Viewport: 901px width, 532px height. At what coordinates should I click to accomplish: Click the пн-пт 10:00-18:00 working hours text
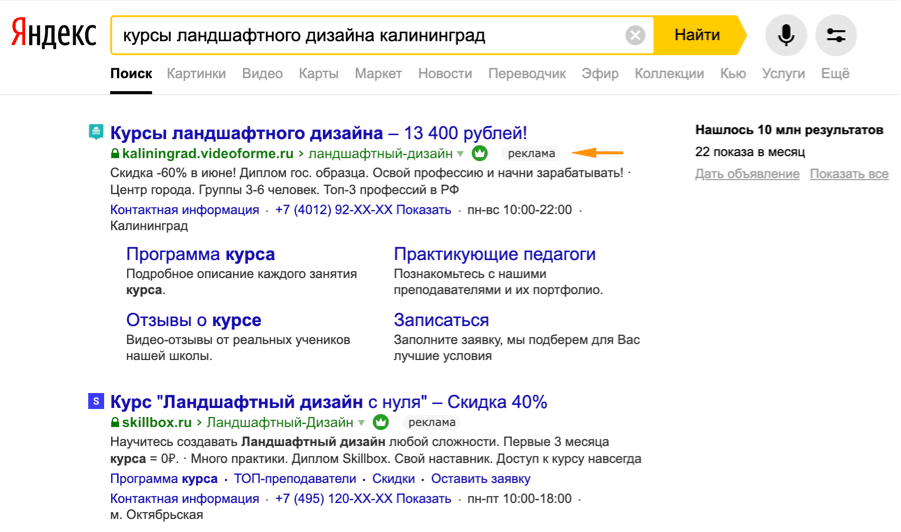tap(519, 499)
